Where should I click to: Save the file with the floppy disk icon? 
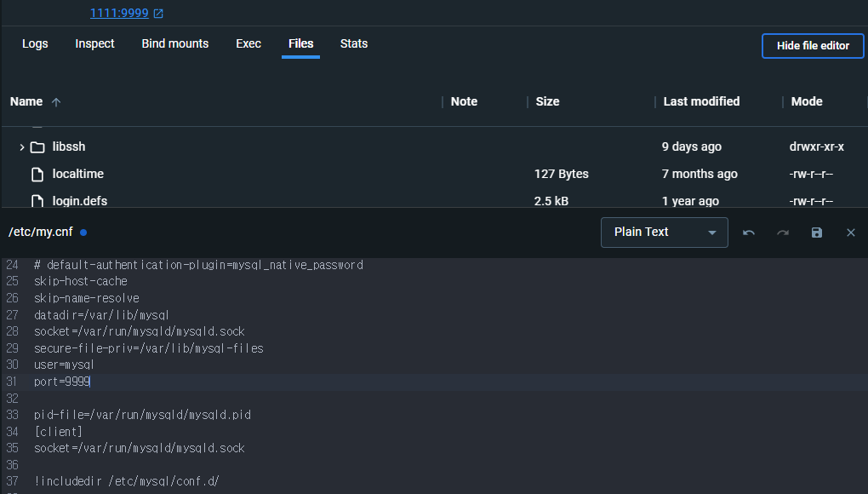coord(817,233)
